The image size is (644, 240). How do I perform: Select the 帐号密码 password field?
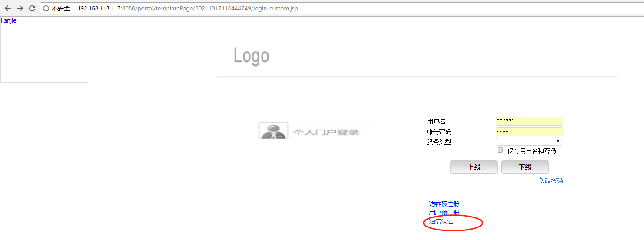pyautogui.click(x=529, y=132)
